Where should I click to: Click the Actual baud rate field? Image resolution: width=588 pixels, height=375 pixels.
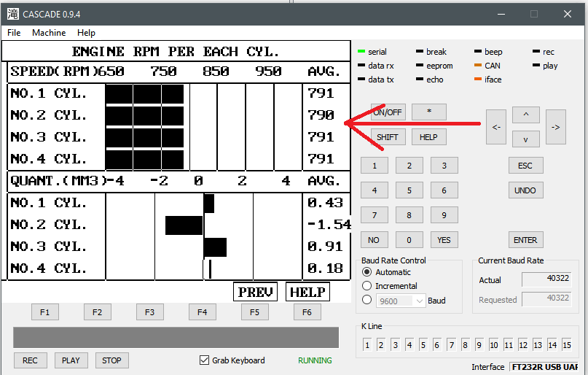coord(546,280)
